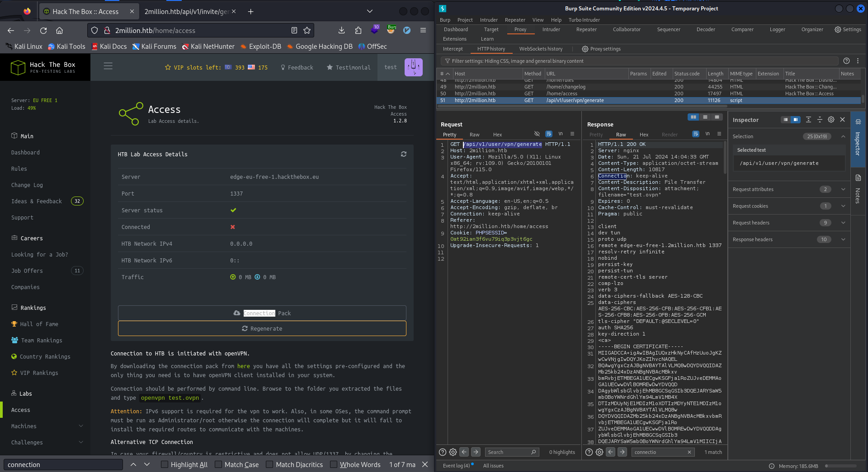
Task: Go to next response search match
Action: tap(622, 452)
